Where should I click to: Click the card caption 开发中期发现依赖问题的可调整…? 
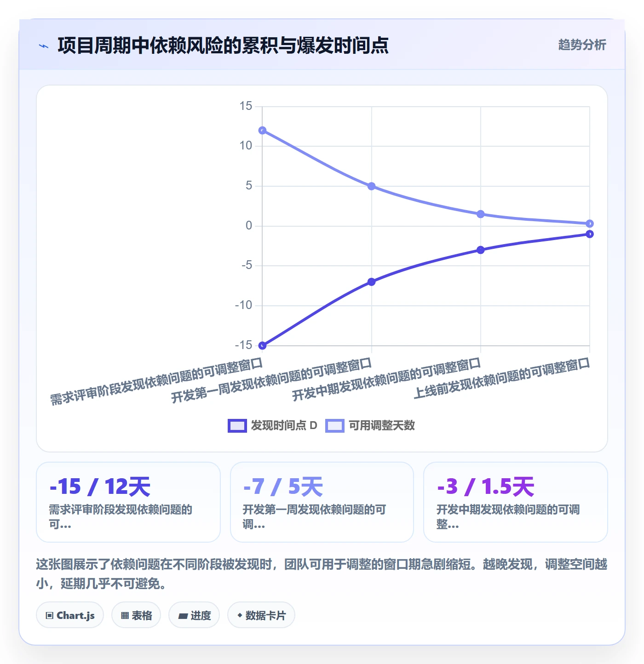[508, 517]
